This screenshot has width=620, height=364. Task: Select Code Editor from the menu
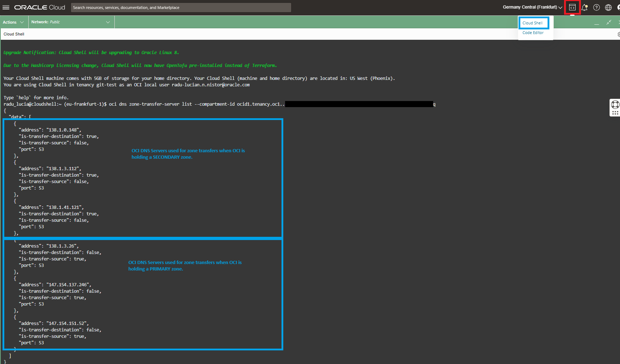point(533,33)
